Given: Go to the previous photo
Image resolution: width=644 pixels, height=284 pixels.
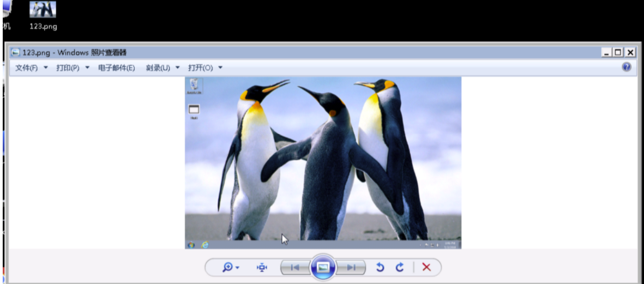Looking at the screenshot, I should tap(295, 268).
